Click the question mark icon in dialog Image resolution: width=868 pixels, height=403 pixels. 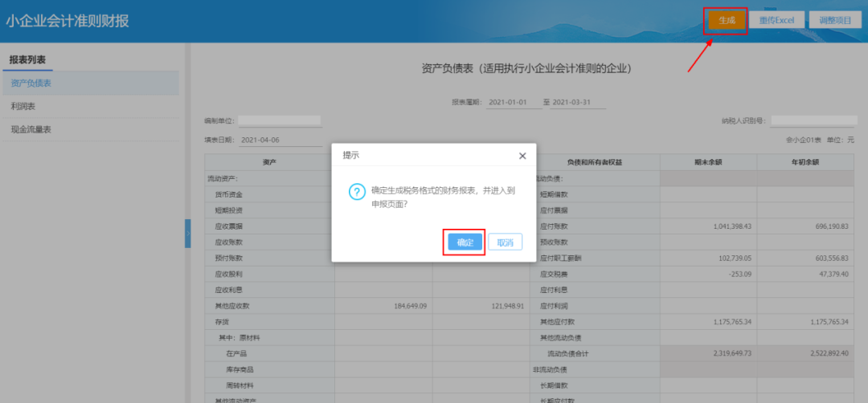(357, 192)
